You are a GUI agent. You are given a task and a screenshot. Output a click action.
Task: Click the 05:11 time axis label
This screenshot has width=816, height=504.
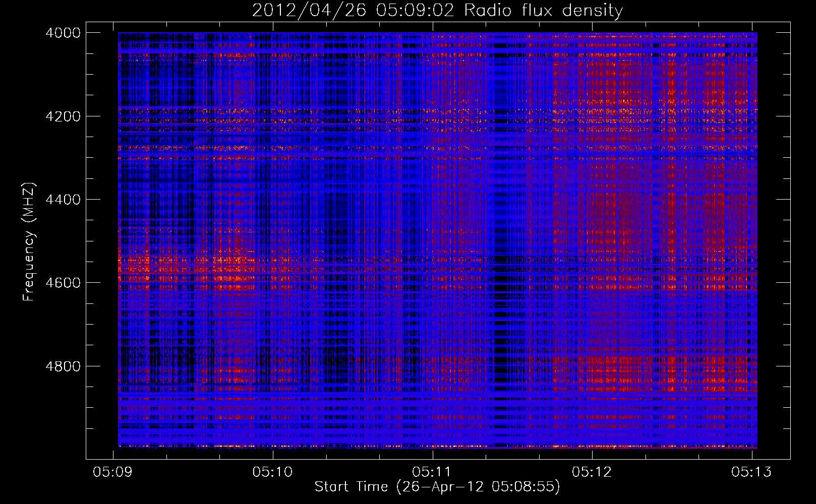[432, 472]
